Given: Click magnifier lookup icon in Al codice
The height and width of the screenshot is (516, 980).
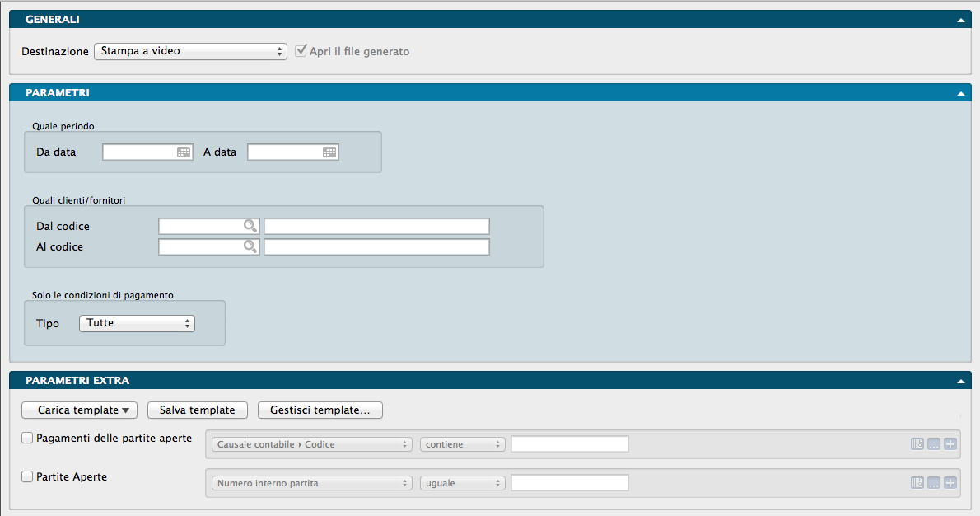Looking at the screenshot, I should point(250,246).
